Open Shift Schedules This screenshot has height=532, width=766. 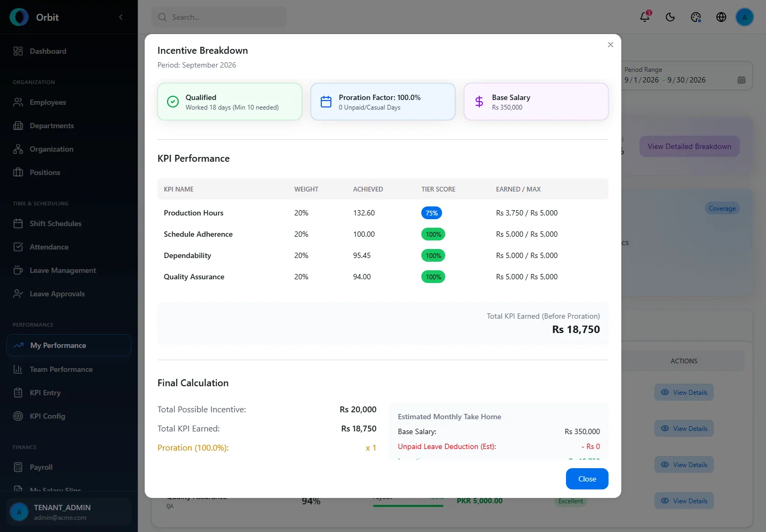click(69, 223)
